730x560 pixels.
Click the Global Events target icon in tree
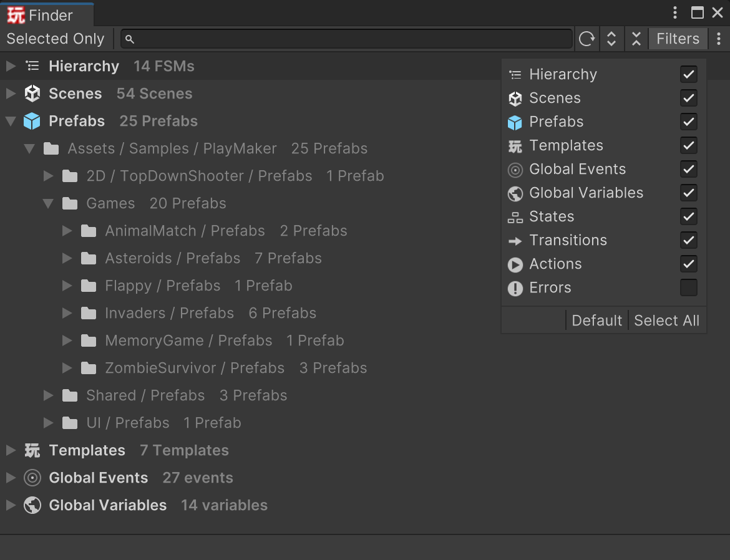coord(32,478)
